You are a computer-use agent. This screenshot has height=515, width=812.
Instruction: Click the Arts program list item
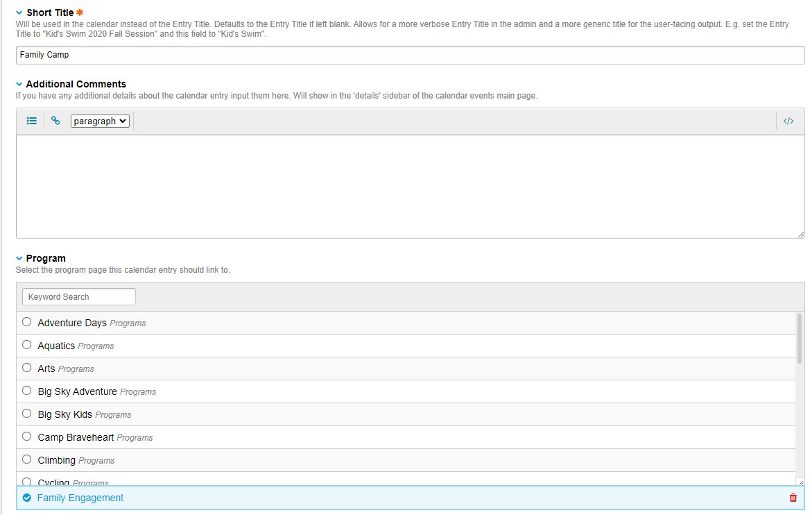point(46,369)
